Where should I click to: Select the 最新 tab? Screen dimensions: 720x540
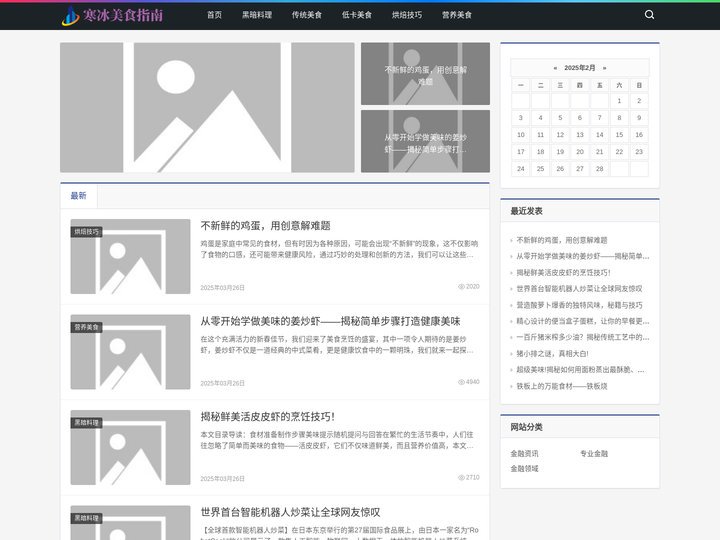pyautogui.click(x=79, y=196)
